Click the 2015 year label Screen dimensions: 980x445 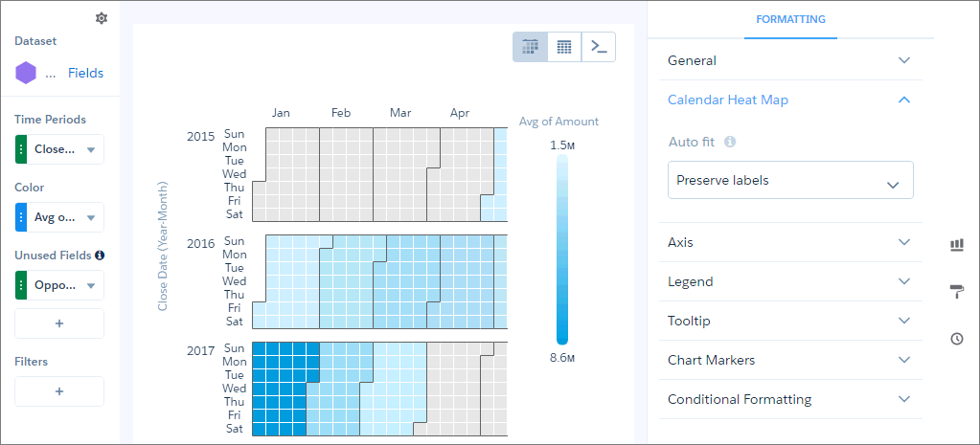[200, 136]
